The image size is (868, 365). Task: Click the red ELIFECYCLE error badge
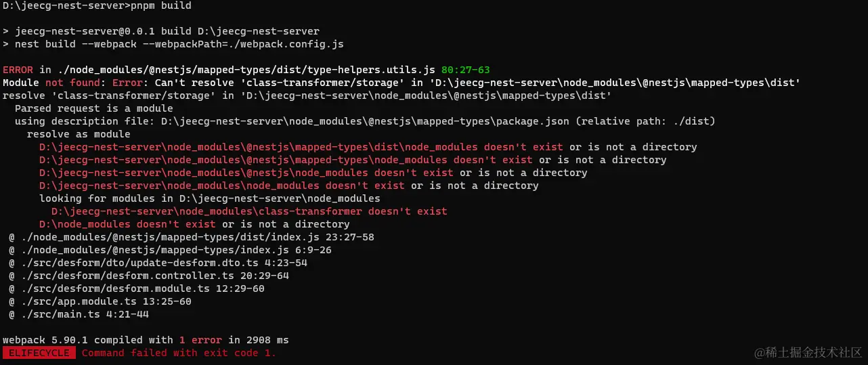tap(39, 353)
